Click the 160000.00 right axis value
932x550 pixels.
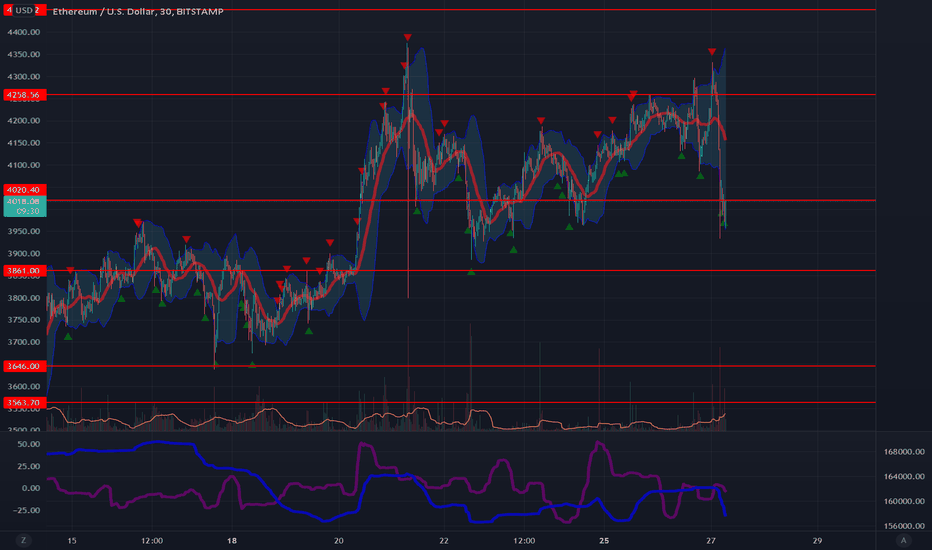[904, 501]
